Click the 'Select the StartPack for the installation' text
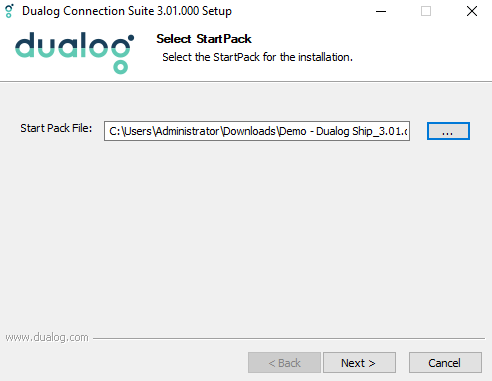Viewport: 492px width, 381px height. (x=257, y=57)
